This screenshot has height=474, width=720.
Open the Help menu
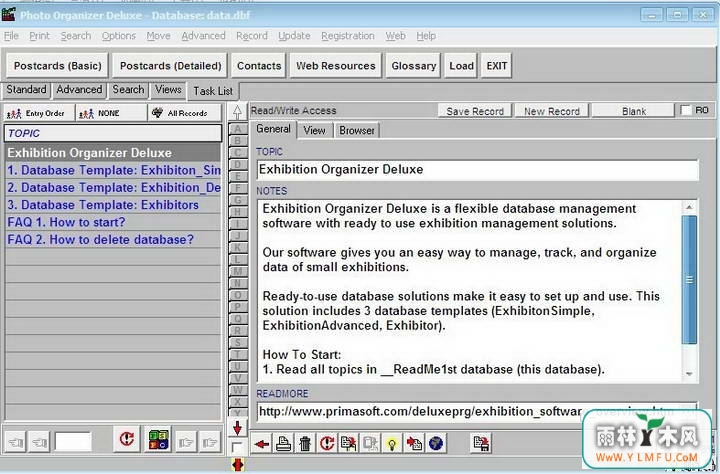pos(426,36)
